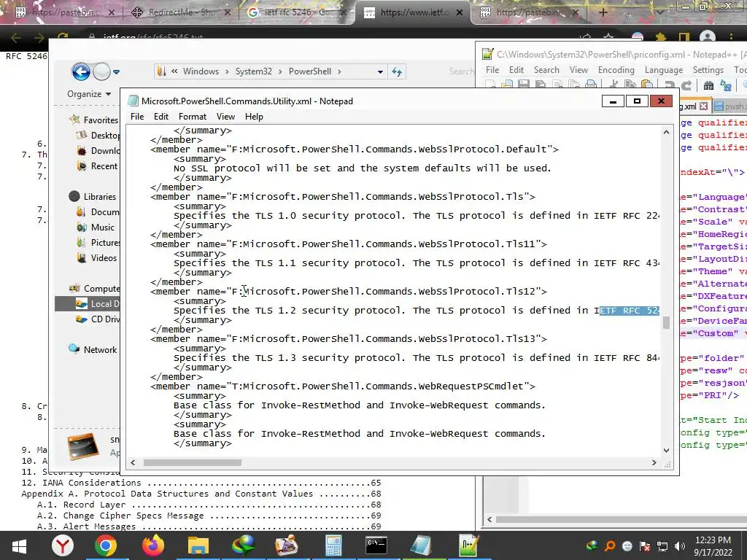Click Notepad horizontal scrollbar right arrow
Viewport: 747px width, 560px height.
[654, 462]
